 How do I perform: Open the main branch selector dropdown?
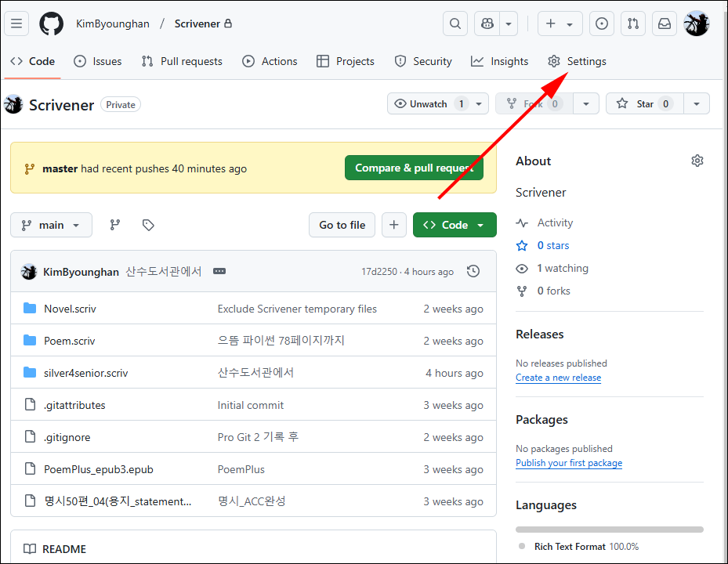tap(51, 225)
